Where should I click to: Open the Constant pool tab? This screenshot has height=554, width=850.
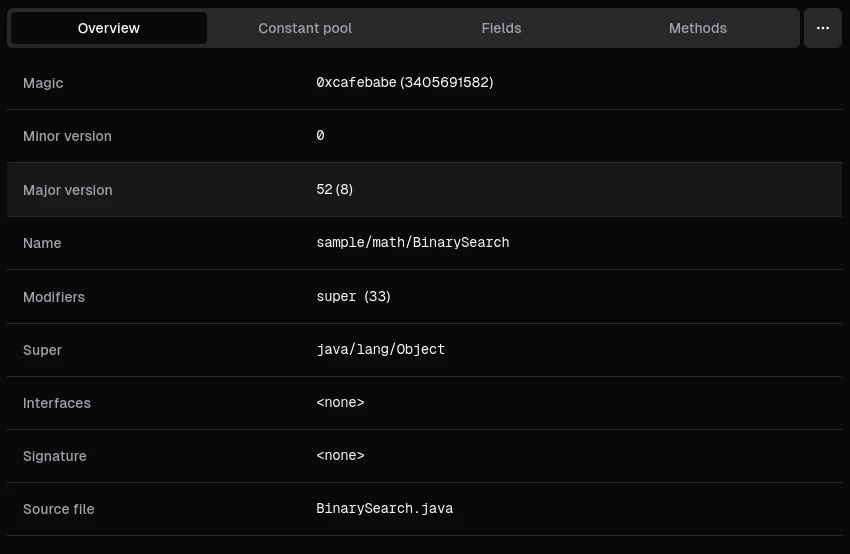(x=305, y=28)
